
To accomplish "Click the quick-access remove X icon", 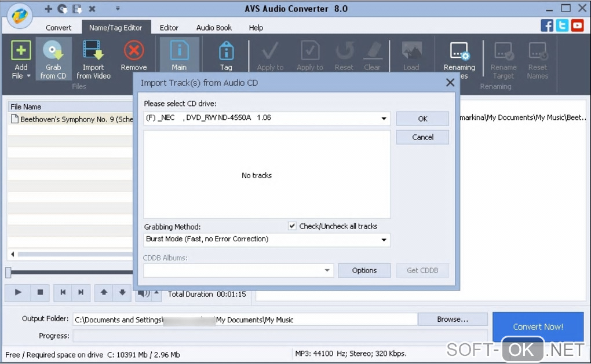I will [92, 9].
